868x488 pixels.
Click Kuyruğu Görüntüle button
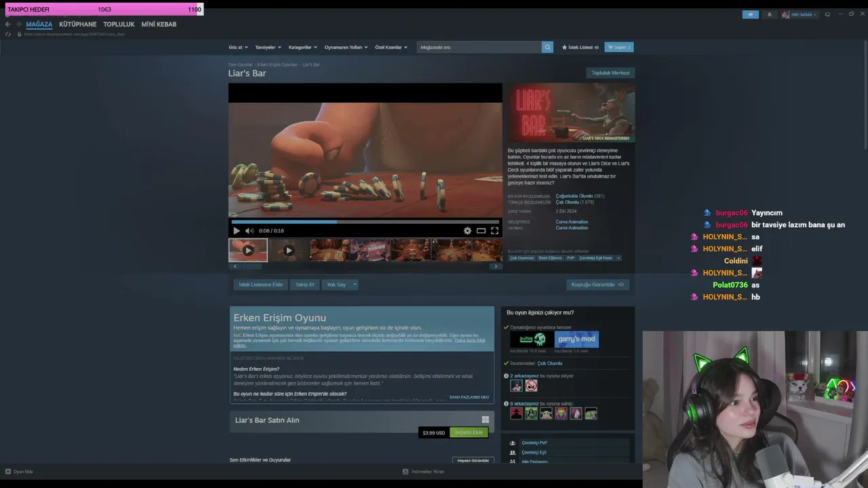(x=598, y=285)
